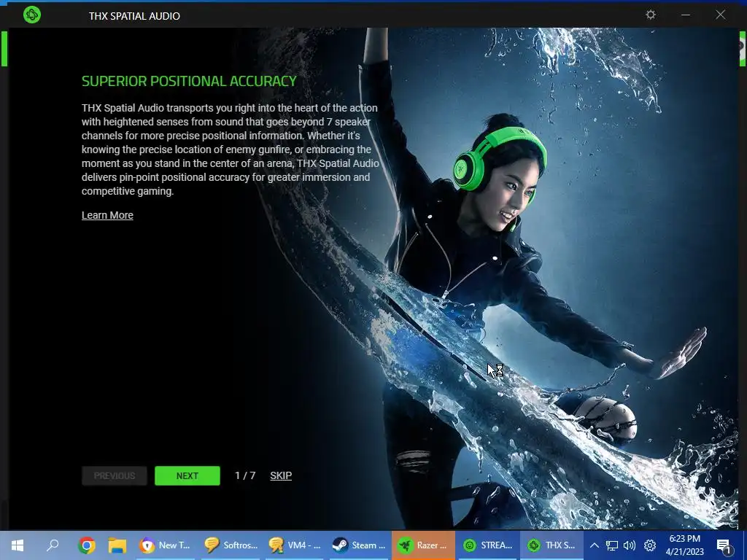
Task: Open File Explorer from taskbar
Action: [117, 545]
